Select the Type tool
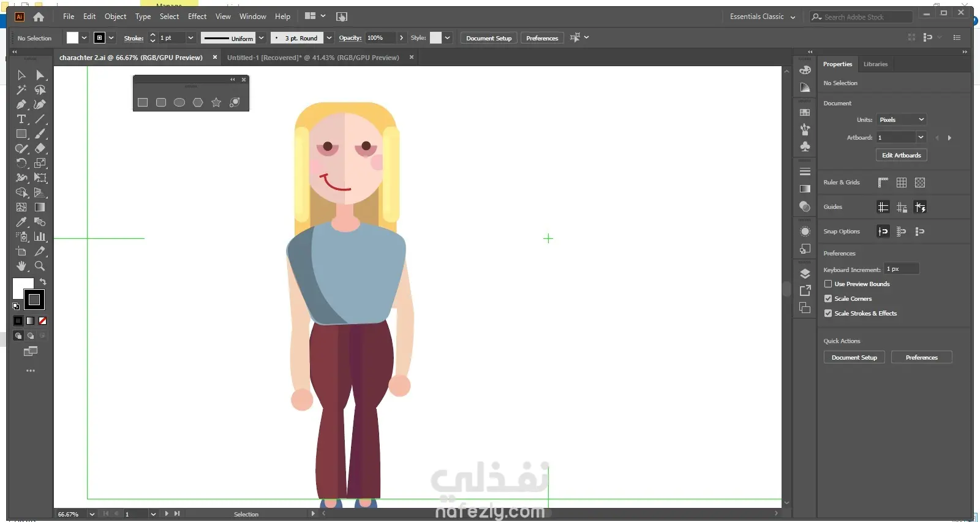This screenshot has width=980, height=522. pos(21,119)
